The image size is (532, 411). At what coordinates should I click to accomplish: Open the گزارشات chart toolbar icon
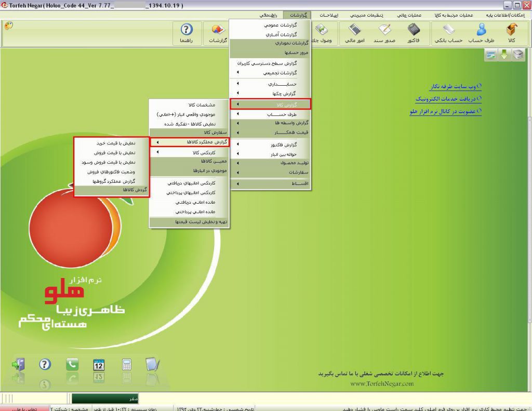pos(218,33)
